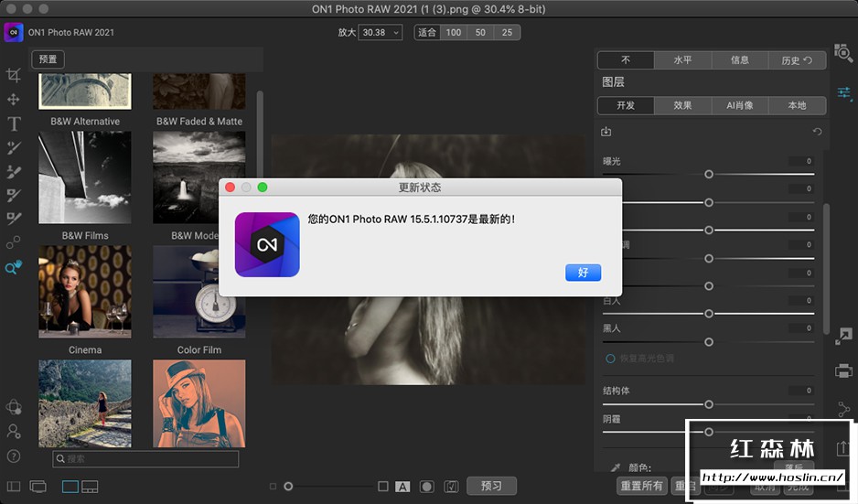Reset the develop settings with undo arrow

pos(817,132)
